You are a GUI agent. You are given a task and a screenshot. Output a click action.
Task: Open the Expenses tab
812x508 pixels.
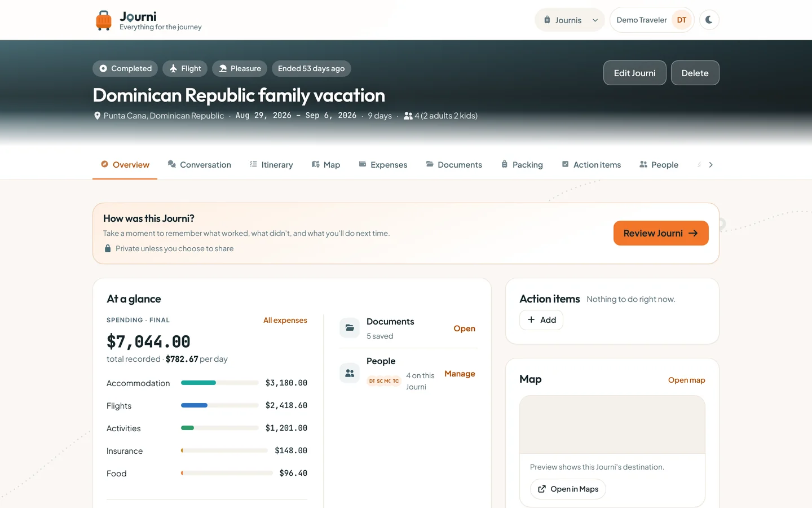[x=383, y=165]
